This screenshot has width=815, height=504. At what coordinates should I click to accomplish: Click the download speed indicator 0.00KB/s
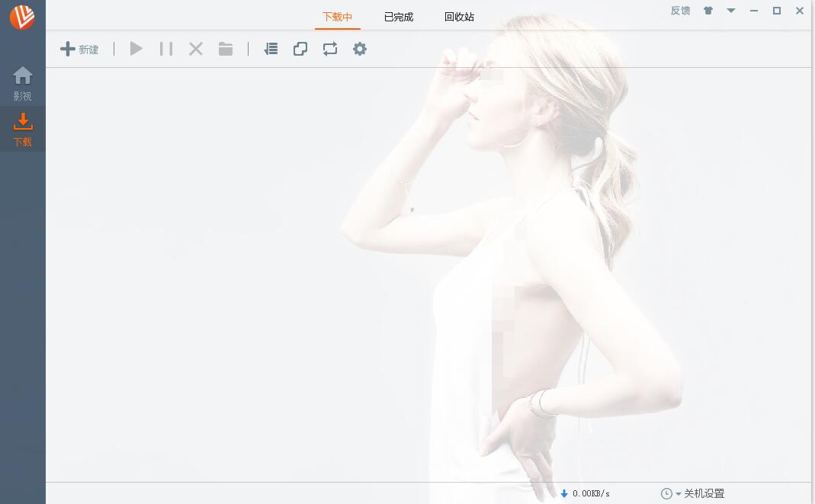585,494
